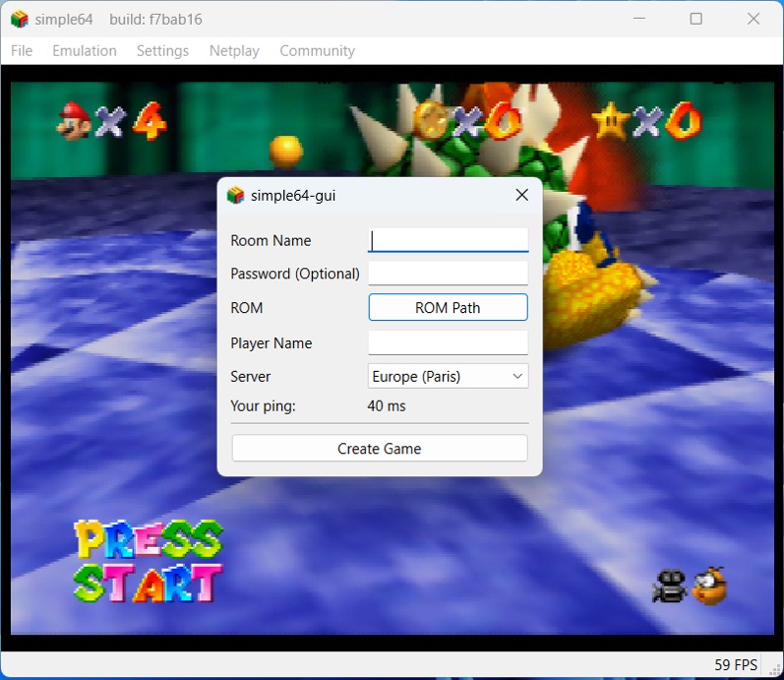The width and height of the screenshot is (784, 680).
Task: Click the Your ping: label
Action: (263, 405)
